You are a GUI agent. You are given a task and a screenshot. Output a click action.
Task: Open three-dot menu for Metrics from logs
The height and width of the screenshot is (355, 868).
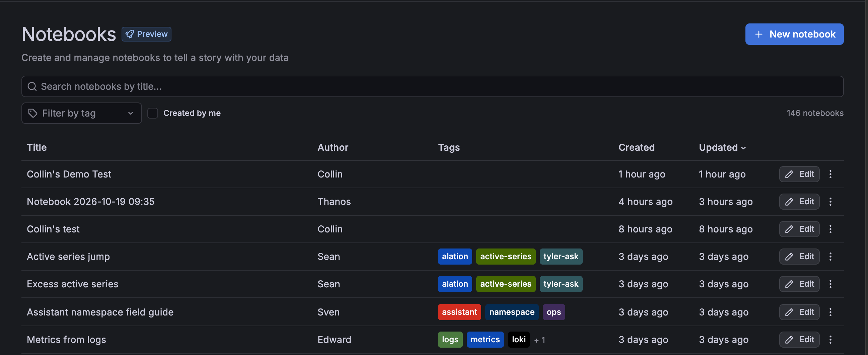[830, 340]
